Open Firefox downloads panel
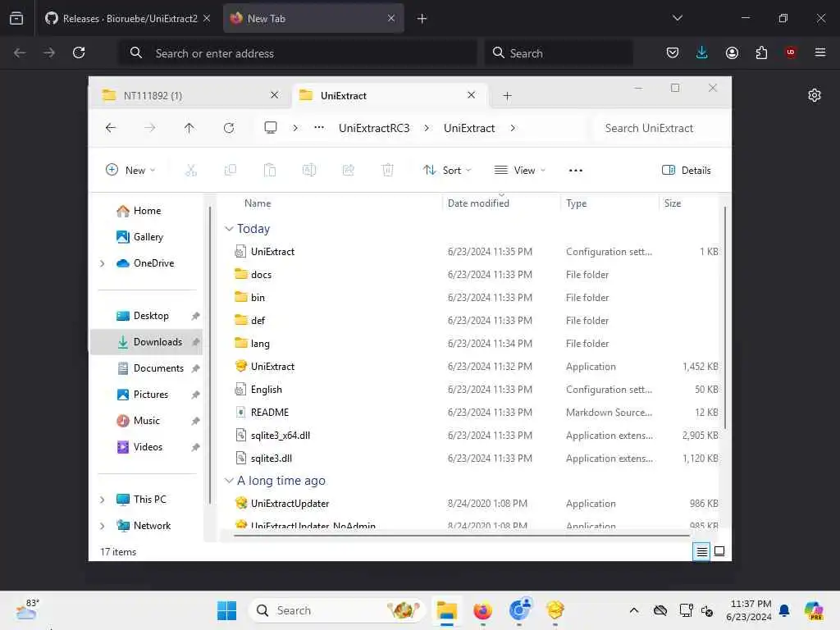 pos(702,52)
